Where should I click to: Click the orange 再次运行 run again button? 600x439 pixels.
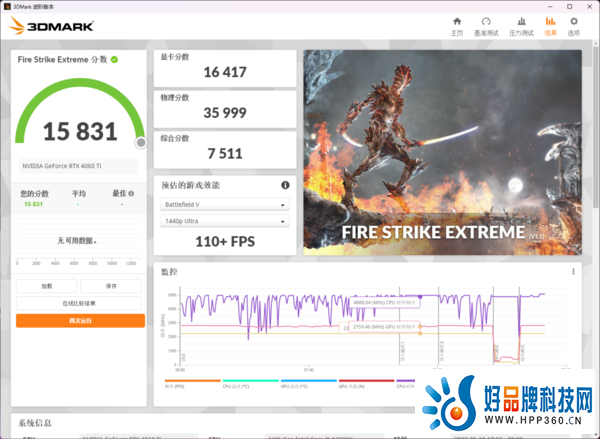coord(80,321)
